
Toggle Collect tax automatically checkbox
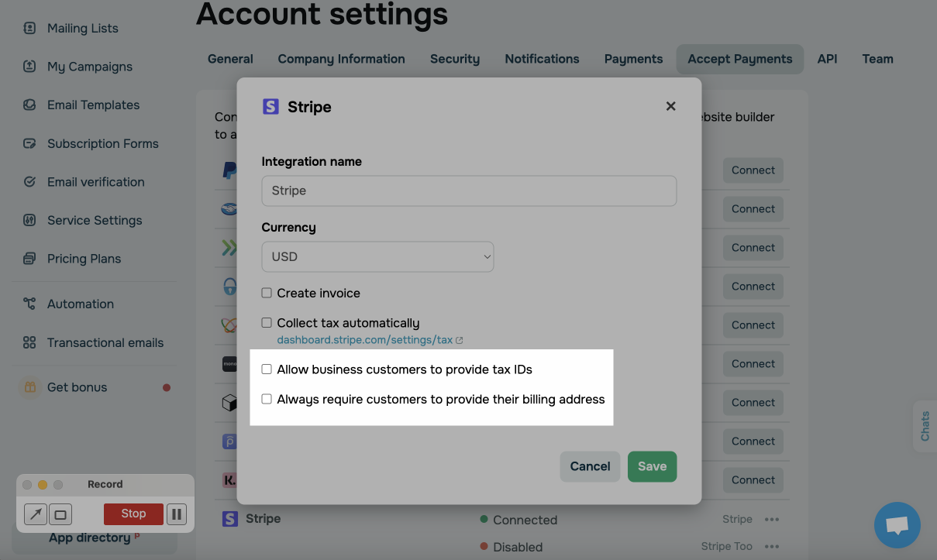(267, 323)
